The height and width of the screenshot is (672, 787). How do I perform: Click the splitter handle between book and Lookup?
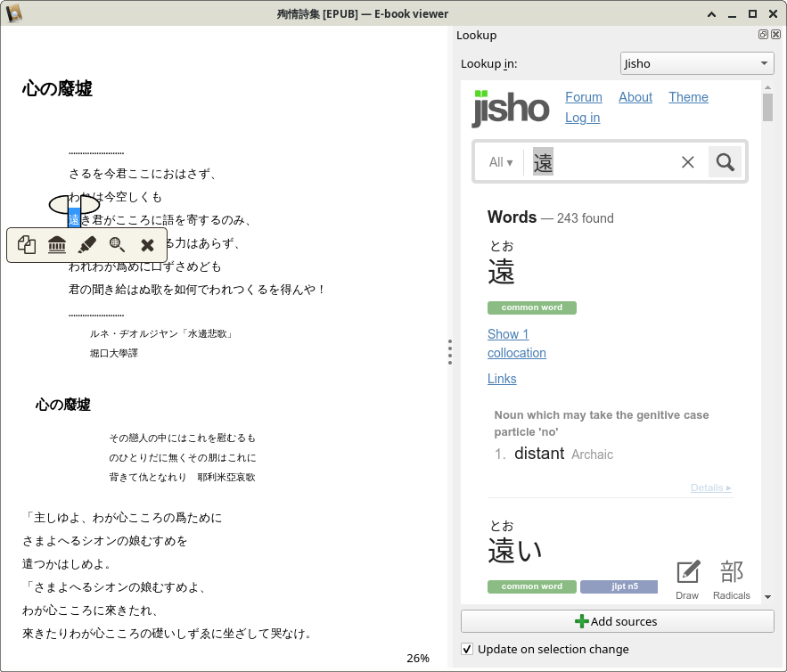(x=450, y=351)
